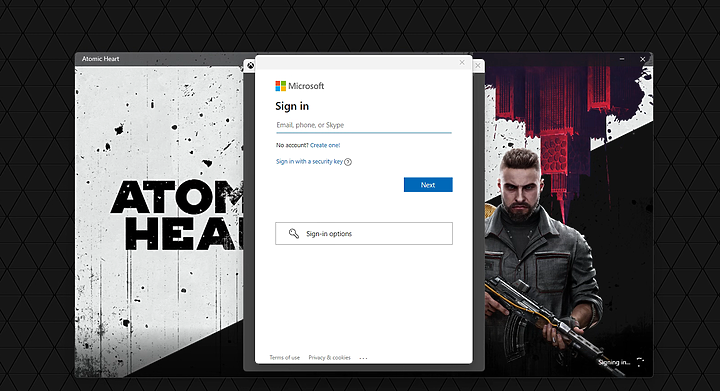
Task: Open the Terms of use link
Action: pos(285,357)
